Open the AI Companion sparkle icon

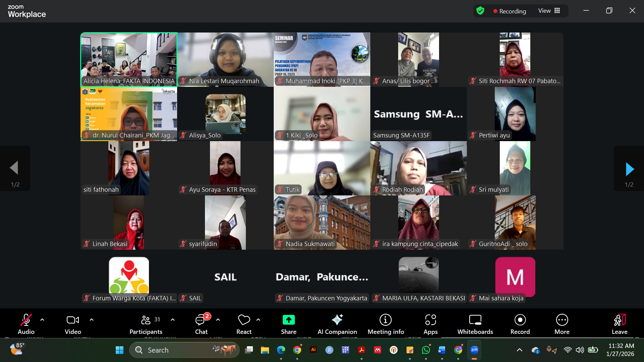(x=337, y=320)
